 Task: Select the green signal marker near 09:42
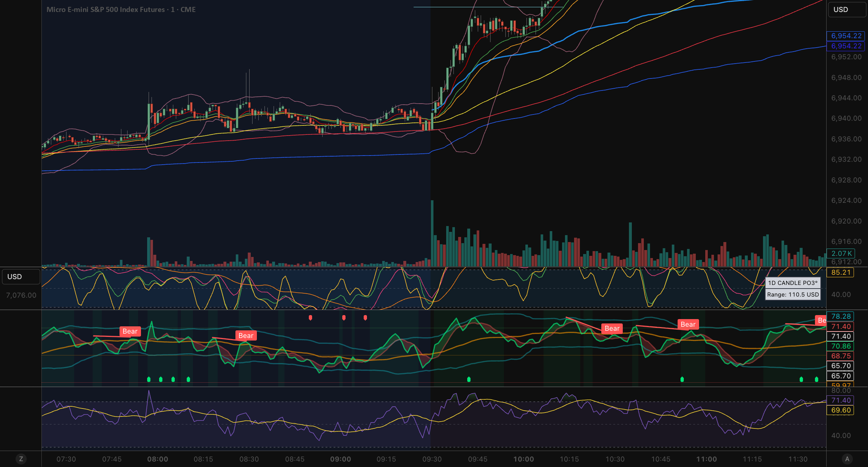tap(469, 379)
